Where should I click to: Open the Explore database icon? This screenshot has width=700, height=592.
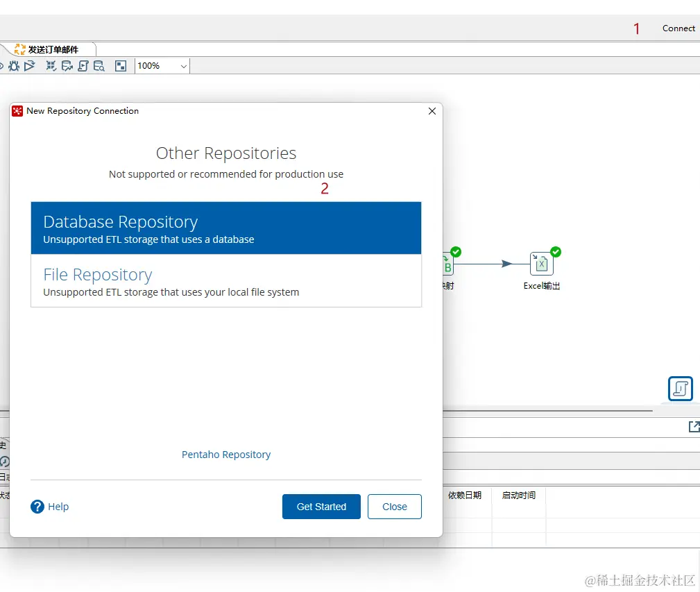[99, 66]
